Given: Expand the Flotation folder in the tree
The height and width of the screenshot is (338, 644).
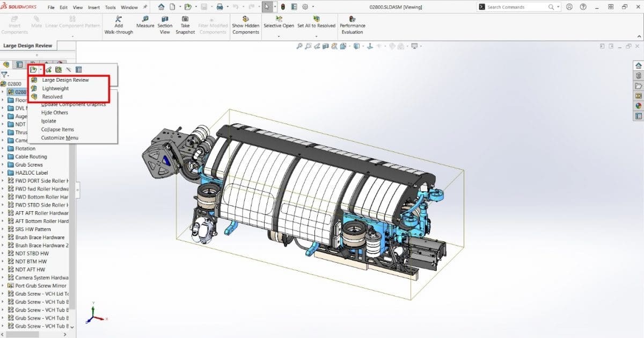Looking at the screenshot, I should (x=3, y=148).
